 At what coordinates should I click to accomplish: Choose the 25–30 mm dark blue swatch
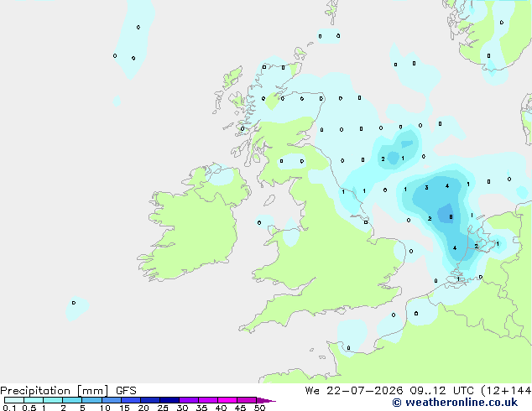point(169,400)
